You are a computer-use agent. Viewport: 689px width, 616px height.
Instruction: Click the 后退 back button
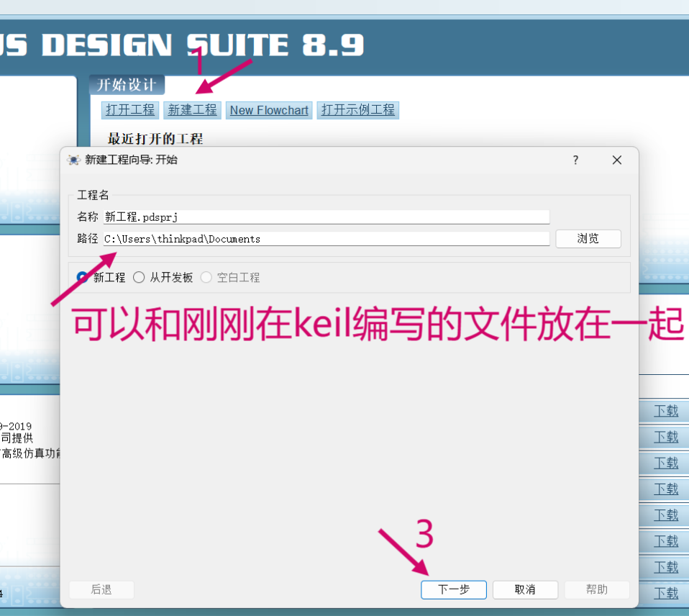(x=101, y=589)
